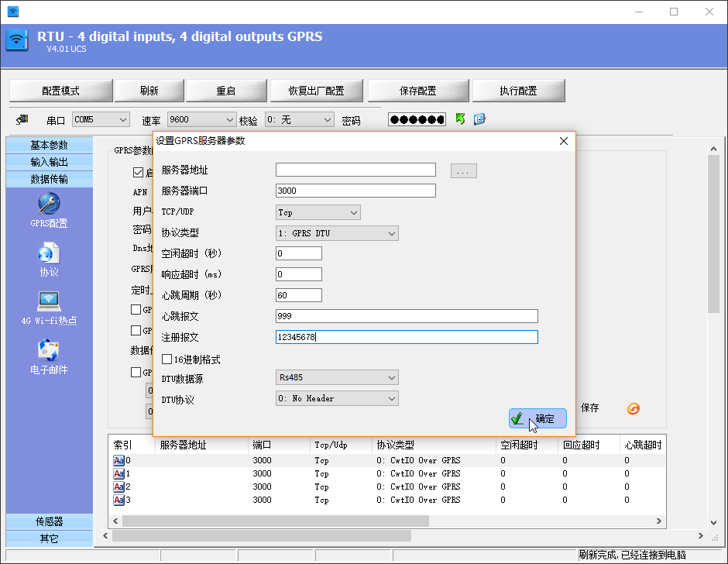Screen dimensions: 728x564
Task: Open the 速率 9600 dropdown
Action: 201,119
